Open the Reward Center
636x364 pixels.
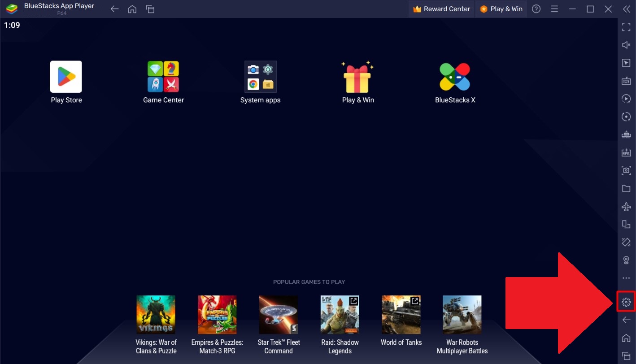[x=441, y=9]
